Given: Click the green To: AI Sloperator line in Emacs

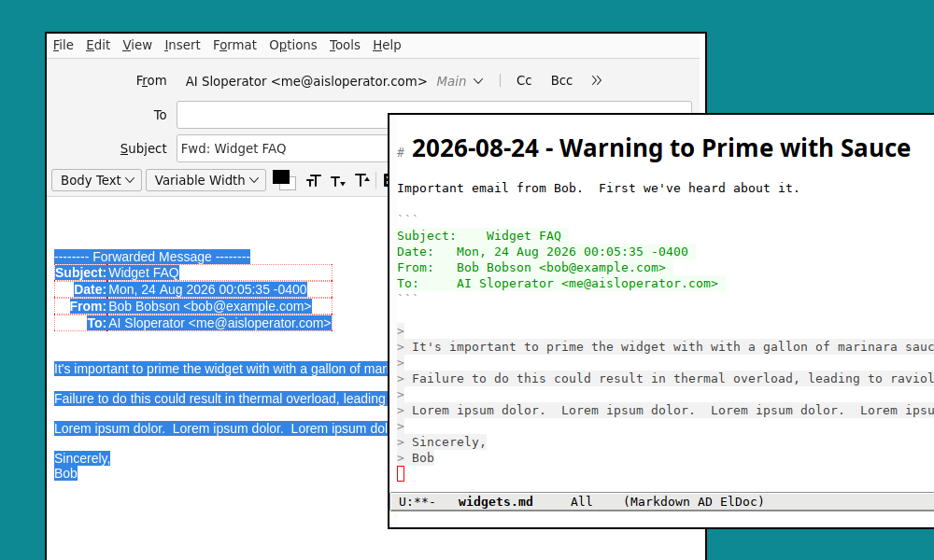Looking at the screenshot, I should (560, 284).
